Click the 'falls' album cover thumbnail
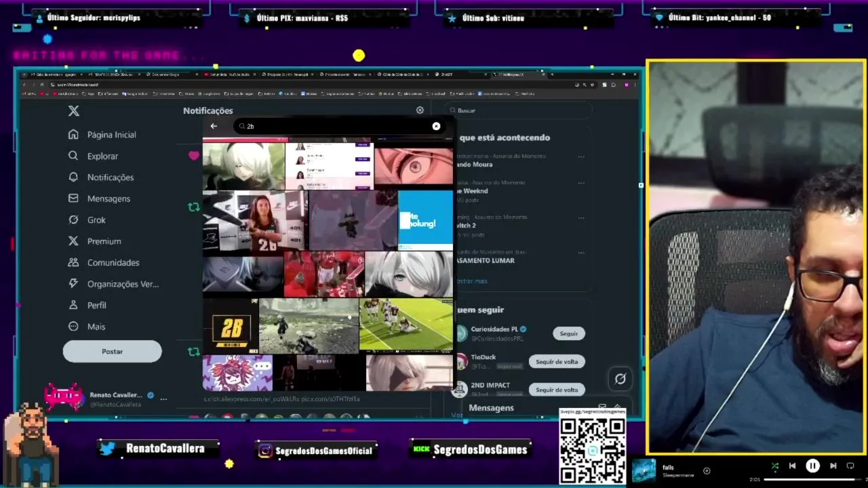Image resolution: width=868 pixels, height=488 pixels. [x=644, y=470]
